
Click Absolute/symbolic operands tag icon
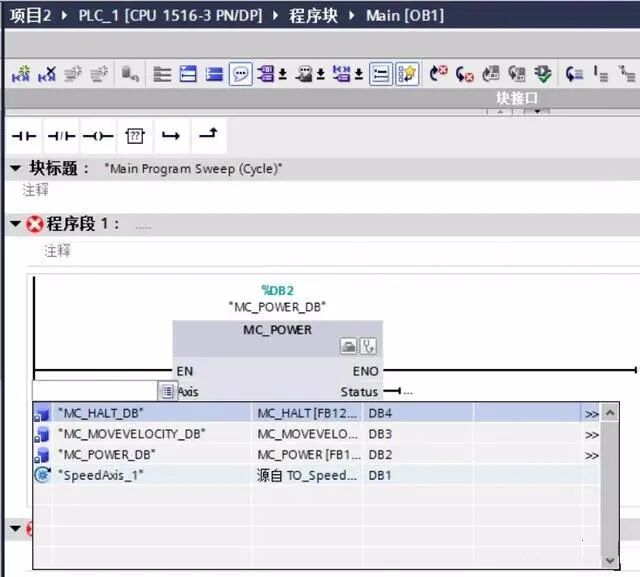(x=266, y=74)
